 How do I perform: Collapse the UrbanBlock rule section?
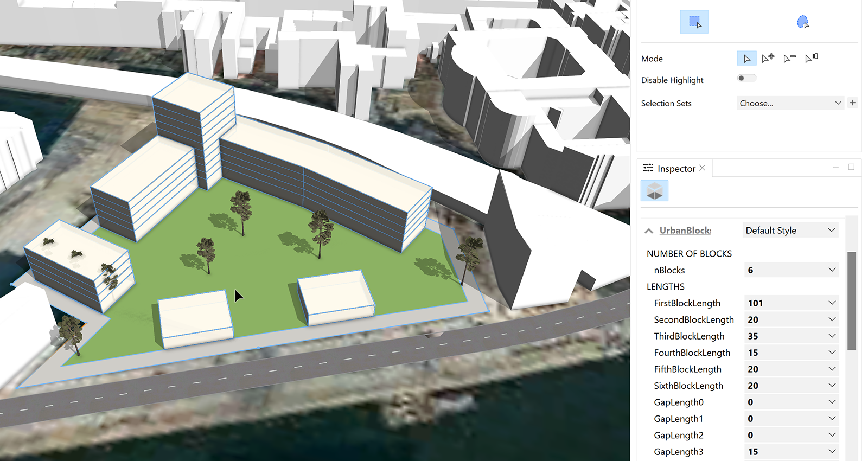pyautogui.click(x=649, y=231)
